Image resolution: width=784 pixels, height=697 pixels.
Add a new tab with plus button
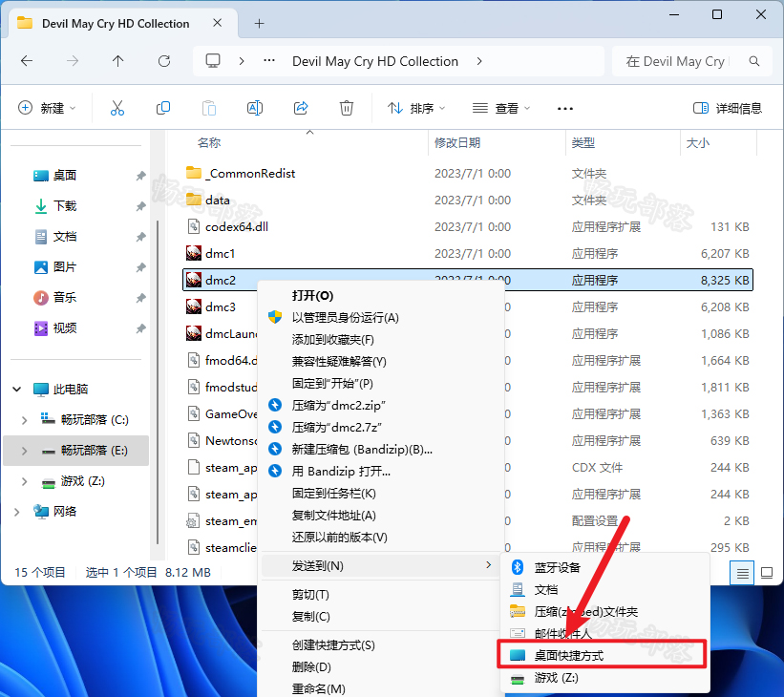click(259, 24)
